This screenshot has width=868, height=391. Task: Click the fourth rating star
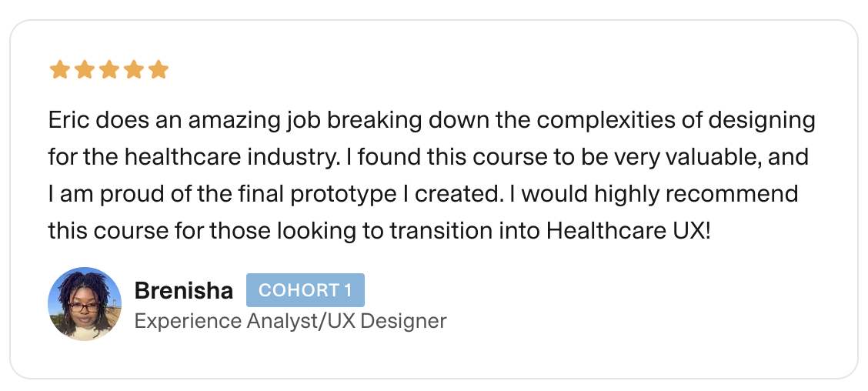pos(133,70)
